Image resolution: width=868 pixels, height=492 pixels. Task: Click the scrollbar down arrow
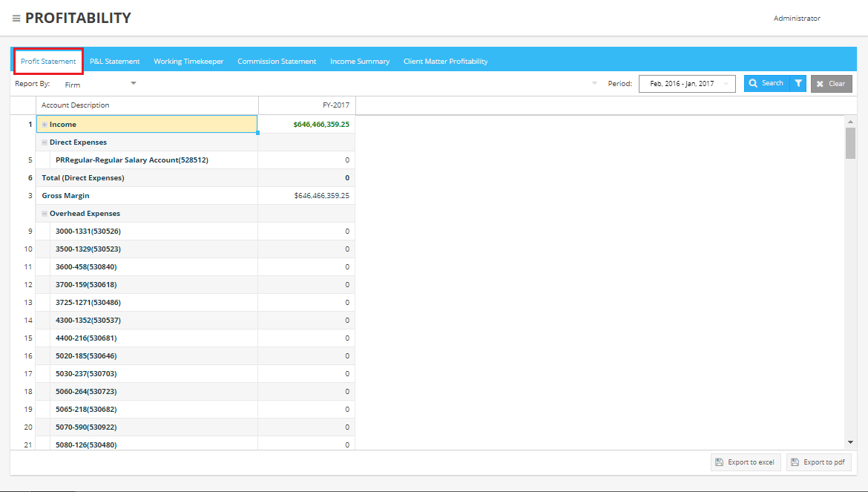[x=850, y=442]
